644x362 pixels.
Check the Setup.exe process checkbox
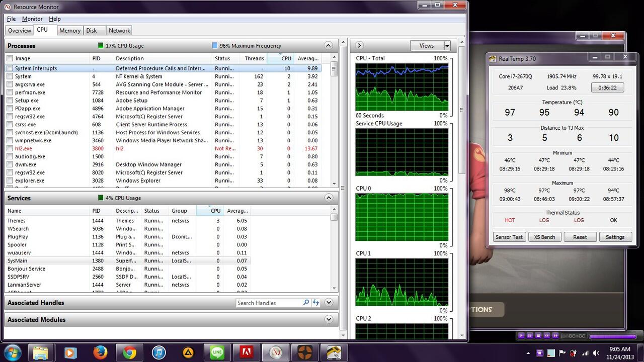click(10, 101)
